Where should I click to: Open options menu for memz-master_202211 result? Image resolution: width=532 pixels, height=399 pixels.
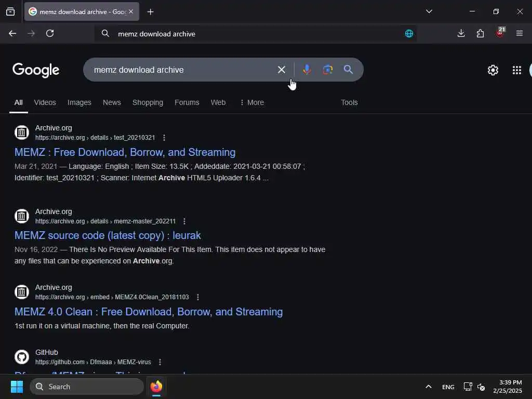point(184,221)
